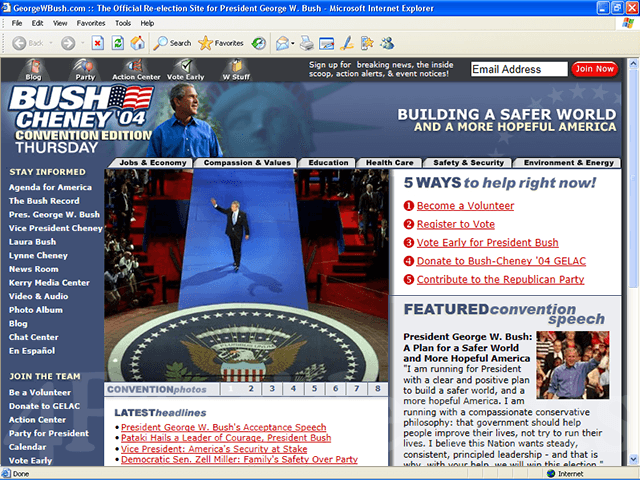Open the Messenger people toolbar icon

pos(387,43)
